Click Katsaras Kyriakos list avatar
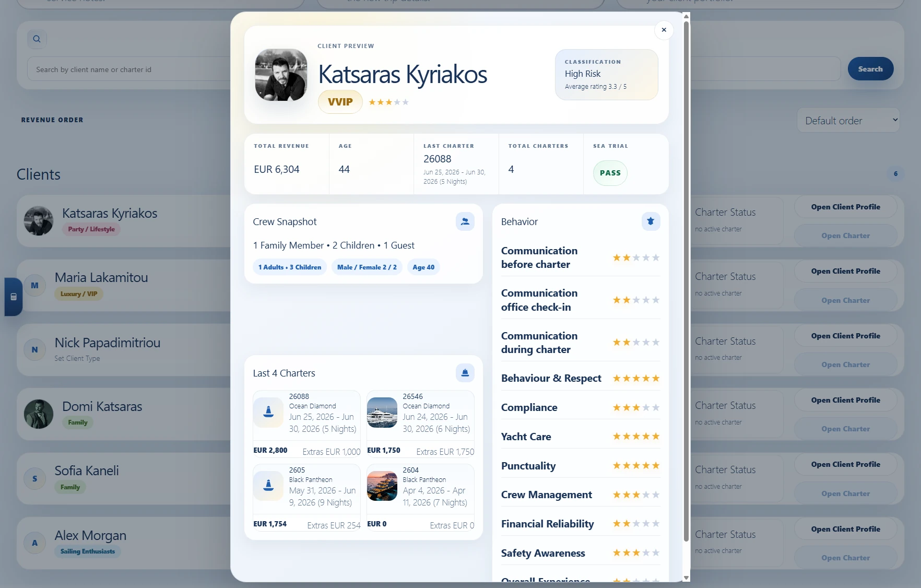Viewport: 921px width, 588px height. (39, 221)
